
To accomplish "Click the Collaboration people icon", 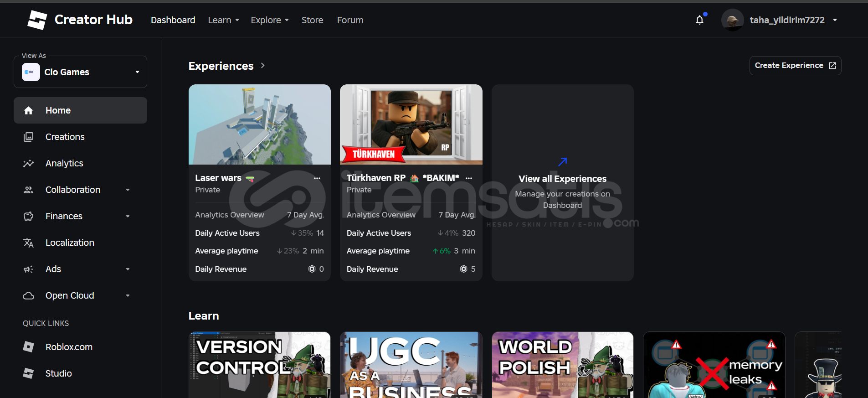I will click(x=28, y=190).
